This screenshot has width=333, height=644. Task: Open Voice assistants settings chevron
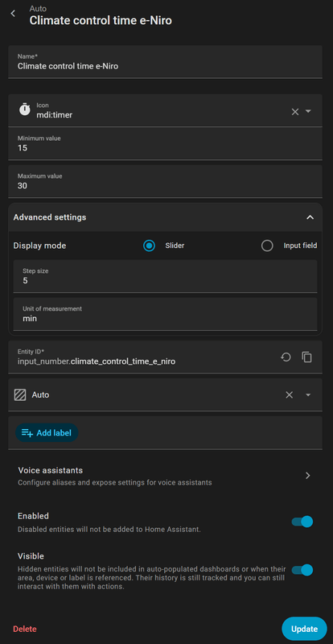click(x=308, y=476)
